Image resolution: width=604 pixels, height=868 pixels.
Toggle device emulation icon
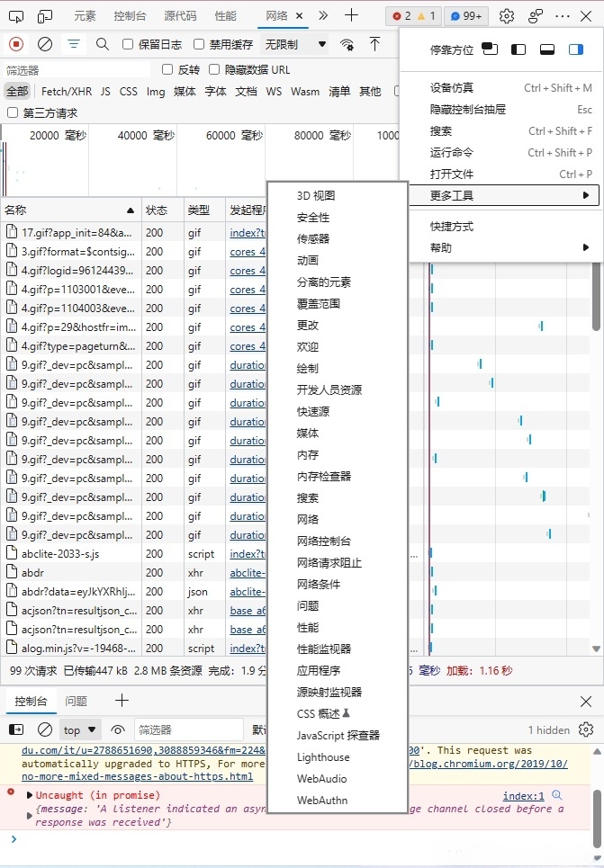click(x=45, y=16)
